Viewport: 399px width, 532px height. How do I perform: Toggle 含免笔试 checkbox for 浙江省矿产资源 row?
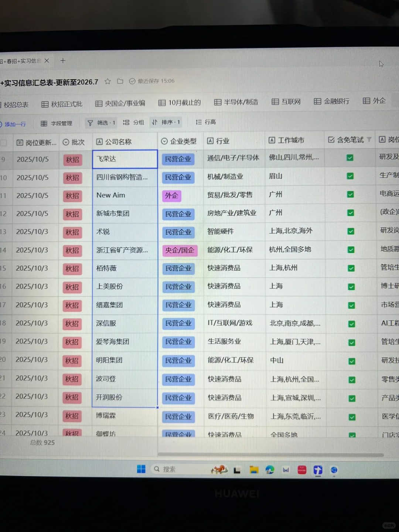coord(351,250)
